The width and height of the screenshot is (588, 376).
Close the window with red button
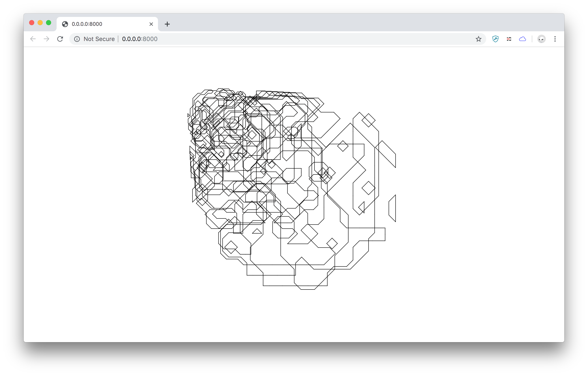(x=31, y=23)
